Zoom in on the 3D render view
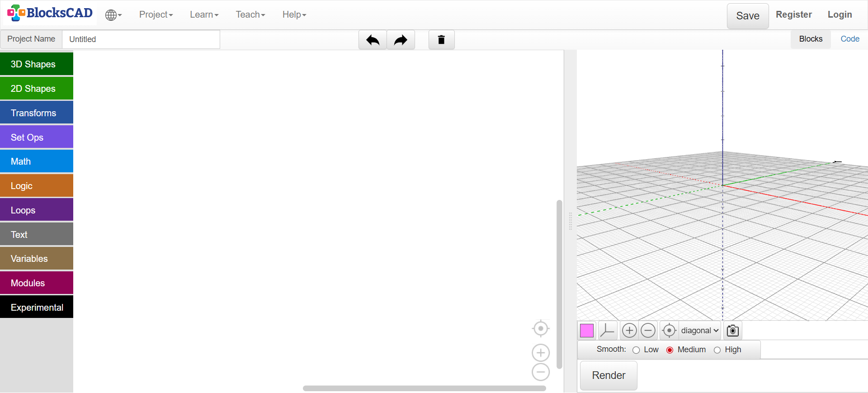This screenshot has height=393, width=868. pyautogui.click(x=629, y=331)
